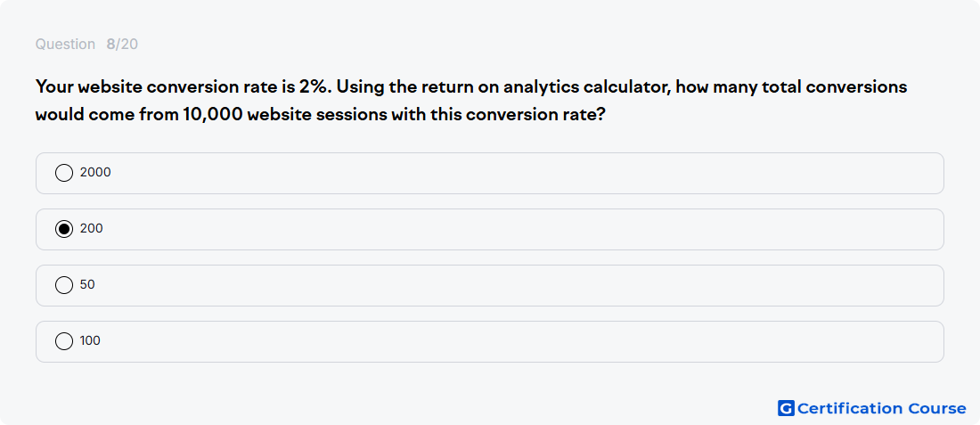The image size is (980, 425).
Task: Click the '2000' answer label text
Action: tap(95, 173)
